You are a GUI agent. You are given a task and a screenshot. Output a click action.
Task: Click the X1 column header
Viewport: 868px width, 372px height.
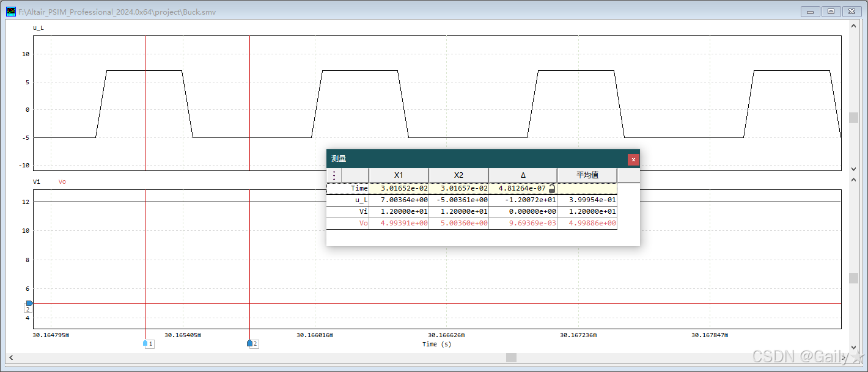[x=399, y=175]
